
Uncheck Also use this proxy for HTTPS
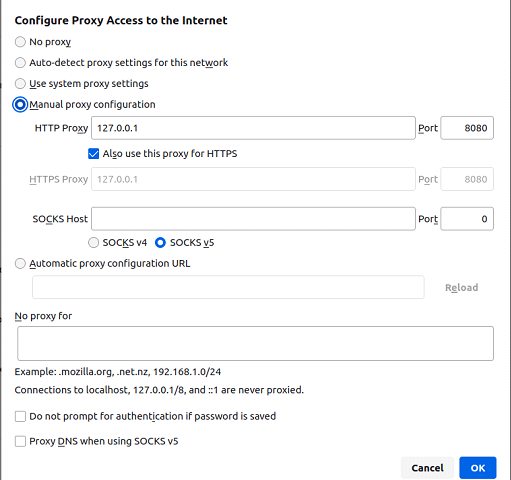[x=93, y=154]
